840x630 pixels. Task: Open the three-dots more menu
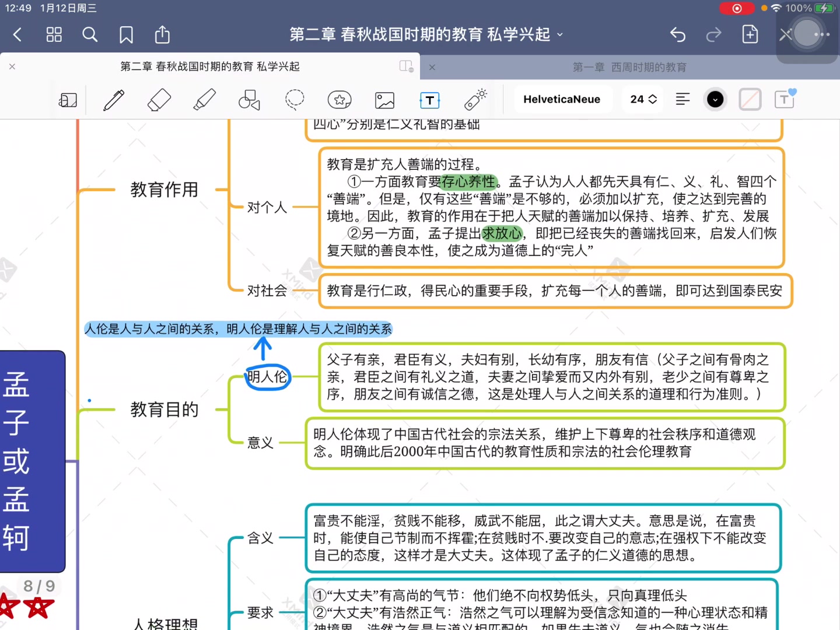(822, 34)
